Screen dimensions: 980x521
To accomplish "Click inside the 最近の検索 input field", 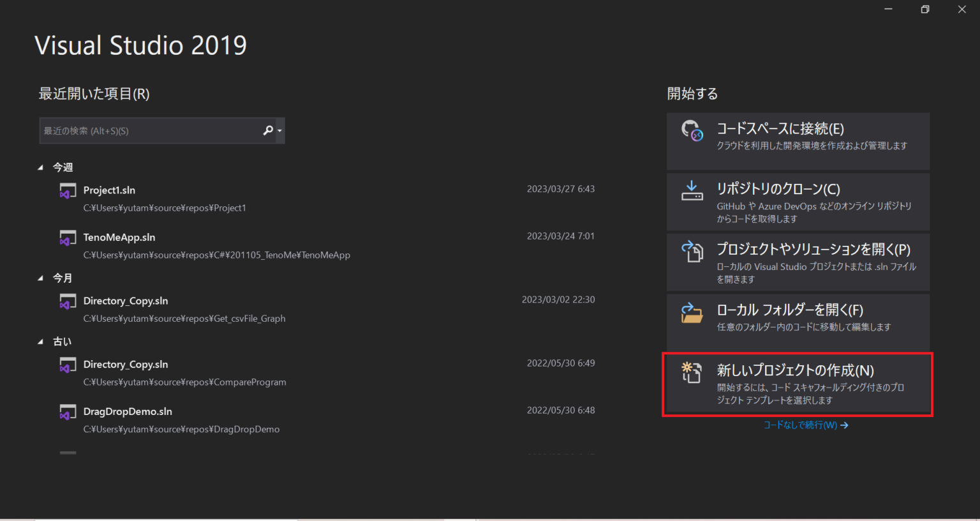I will pyautogui.click(x=147, y=130).
